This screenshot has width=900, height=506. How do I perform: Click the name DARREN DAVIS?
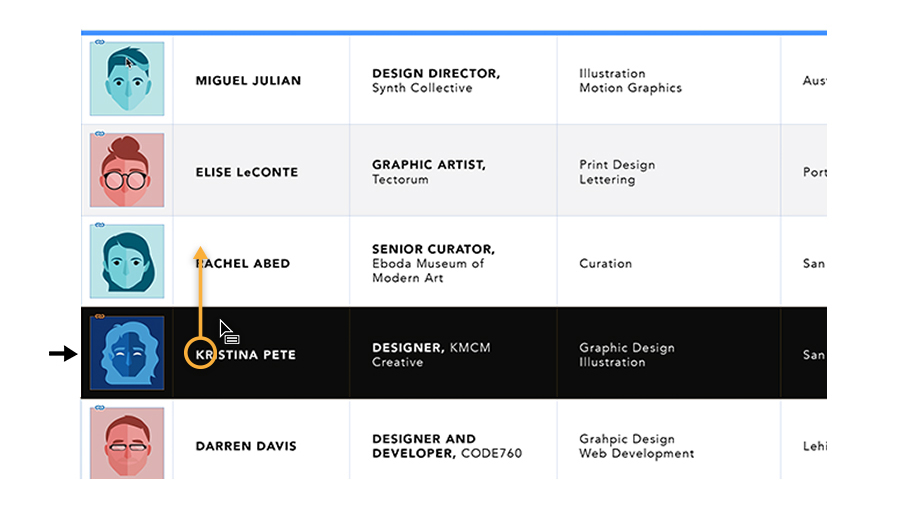[246, 446]
